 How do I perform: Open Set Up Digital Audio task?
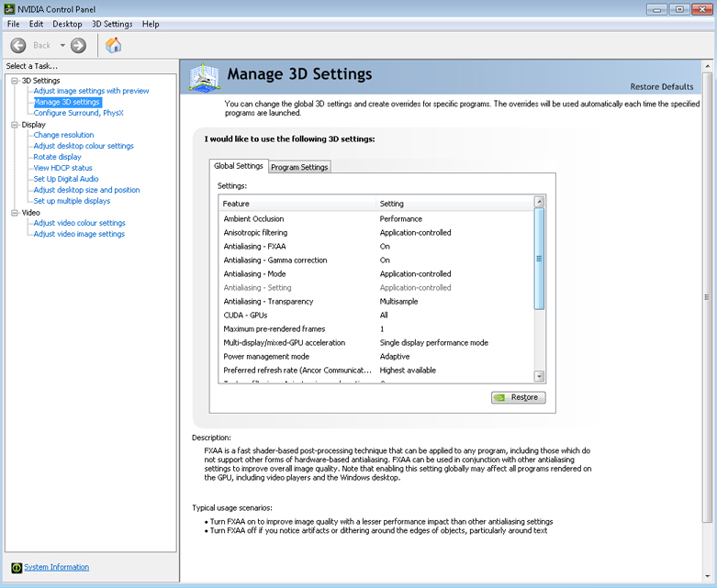pos(66,179)
